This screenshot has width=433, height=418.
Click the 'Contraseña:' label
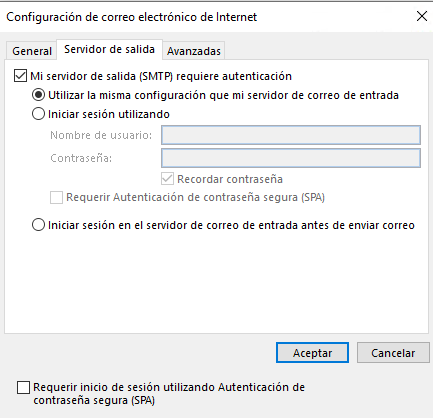pos(81,158)
